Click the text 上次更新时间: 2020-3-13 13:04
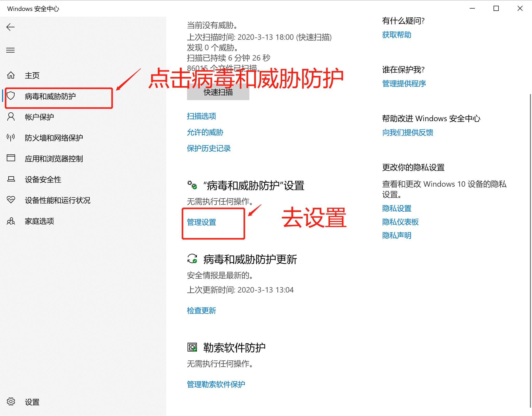Screen dimensions: 532x416 [240, 290]
